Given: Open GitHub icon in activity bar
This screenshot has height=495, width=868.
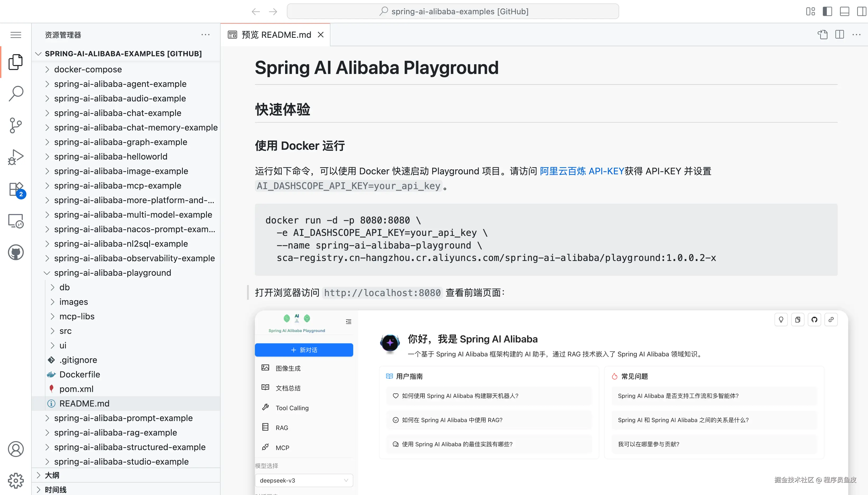Looking at the screenshot, I should 16,253.
